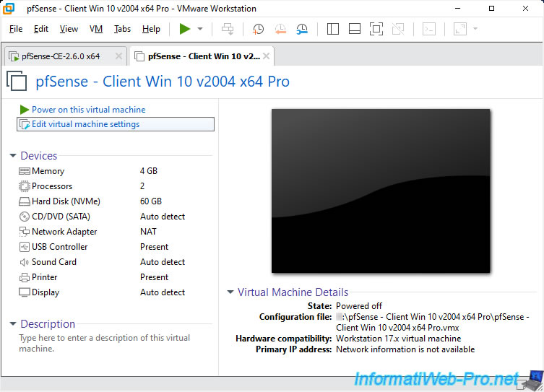
Task: Open the Help menu
Action: pyautogui.click(x=151, y=29)
